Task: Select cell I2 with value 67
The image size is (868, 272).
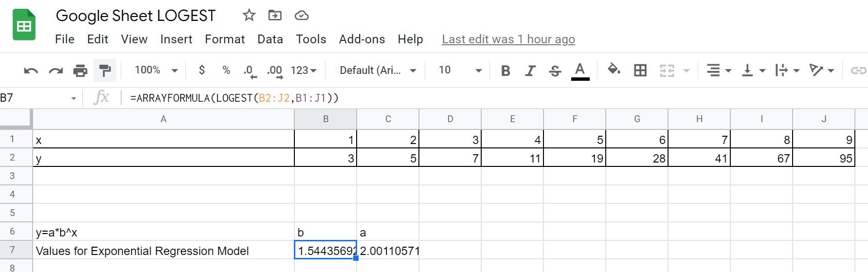Action: (761, 158)
